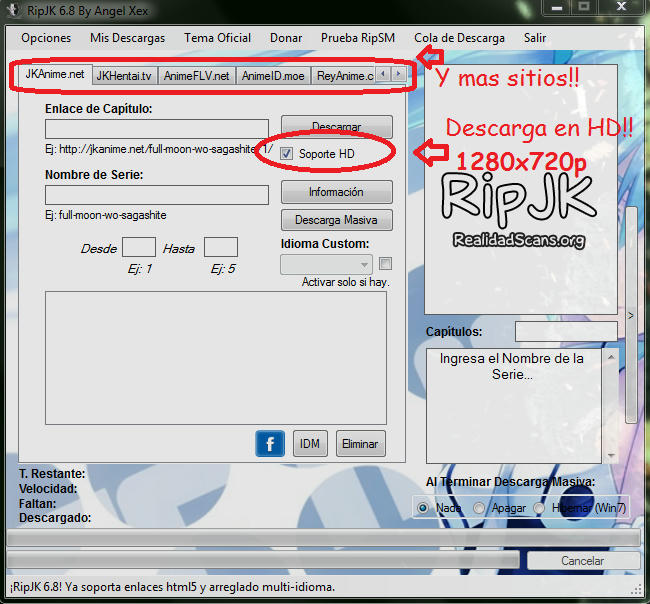Viewport: 650px width, 604px height.
Task: Click the Eliminar button
Action: coord(360,444)
